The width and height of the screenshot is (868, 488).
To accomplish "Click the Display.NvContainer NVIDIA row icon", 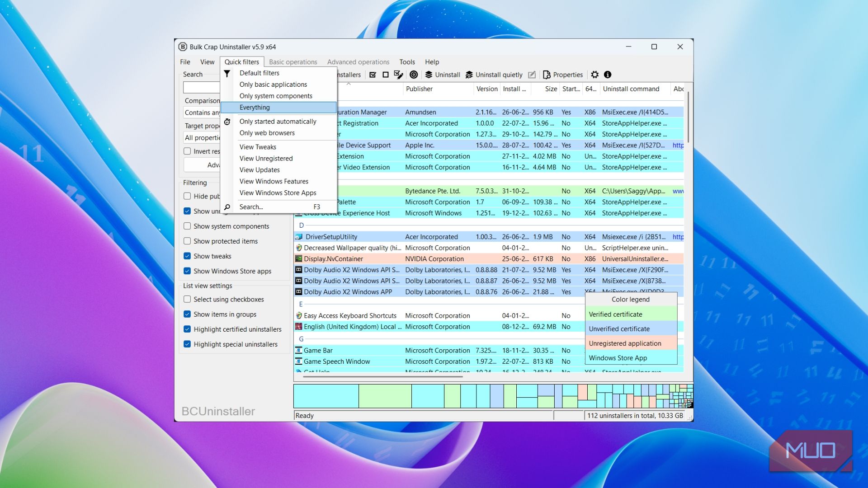I will point(299,259).
